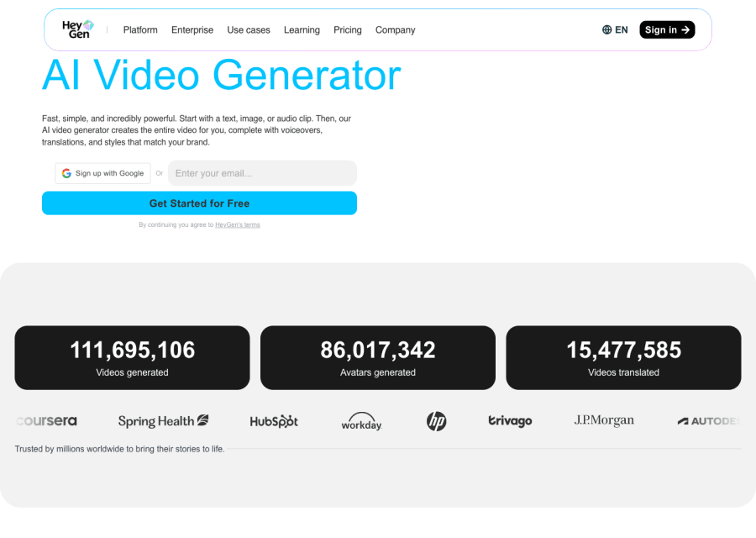The width and height of the screenshot is (756, 538).
Task: Select the Pricing menu item
Action: tap(347, 29)
